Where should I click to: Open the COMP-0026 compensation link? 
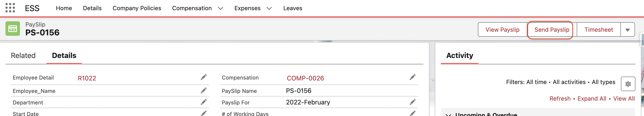[x=305, y=78]
